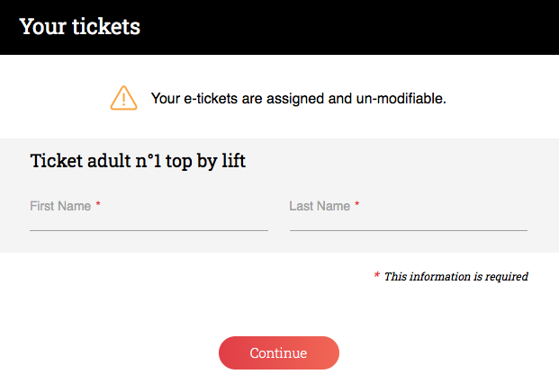This screenshot has width=559, height=392.
Task: Click the red asterisk beside Last Name
Action: click(356, 204)
